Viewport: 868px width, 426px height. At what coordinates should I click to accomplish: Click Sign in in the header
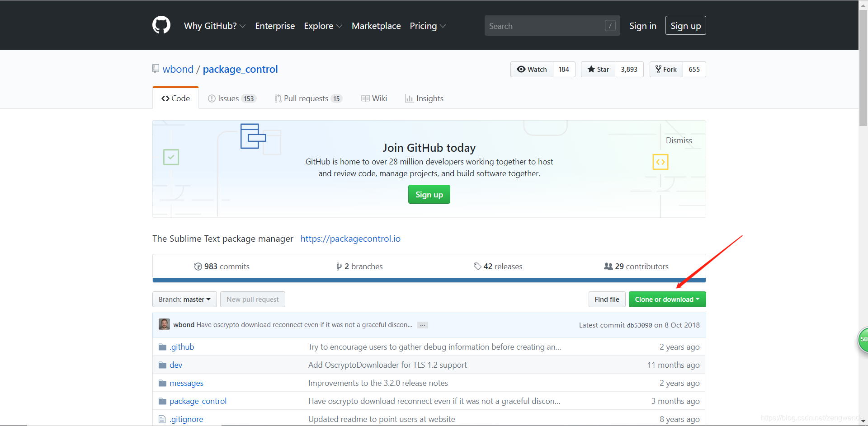tap(642, 26)
